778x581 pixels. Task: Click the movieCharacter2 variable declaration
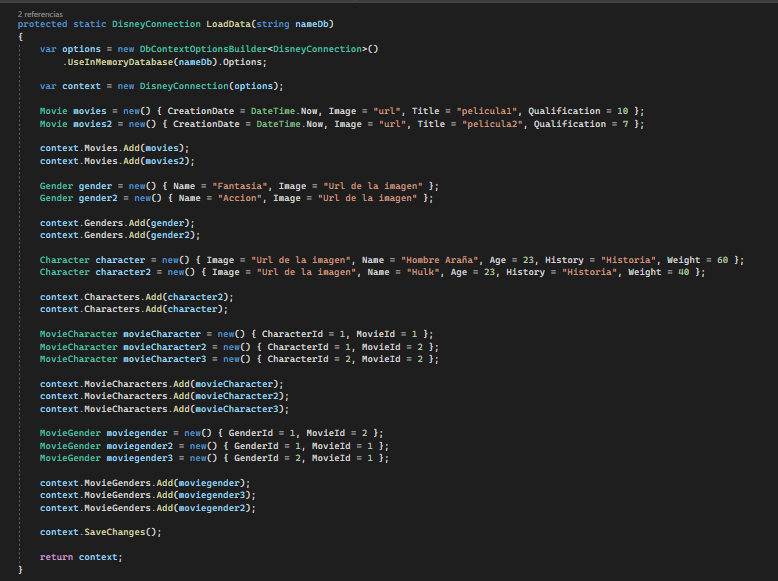pos(164,347)
